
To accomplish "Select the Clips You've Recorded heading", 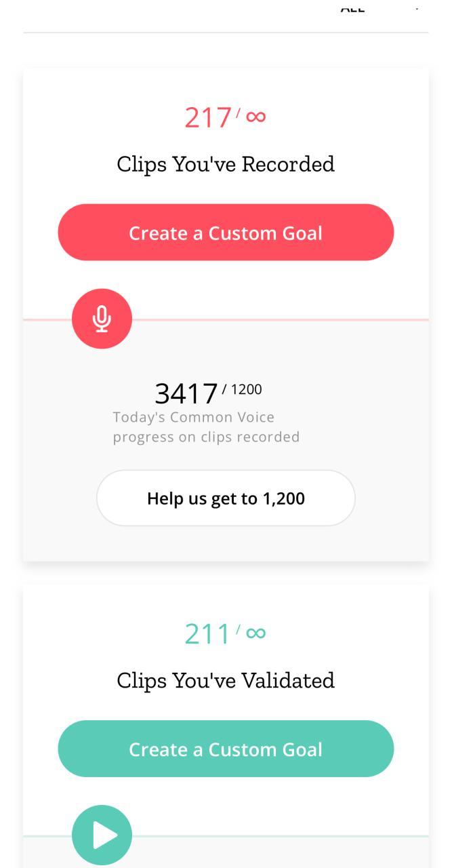I will 226,164.
